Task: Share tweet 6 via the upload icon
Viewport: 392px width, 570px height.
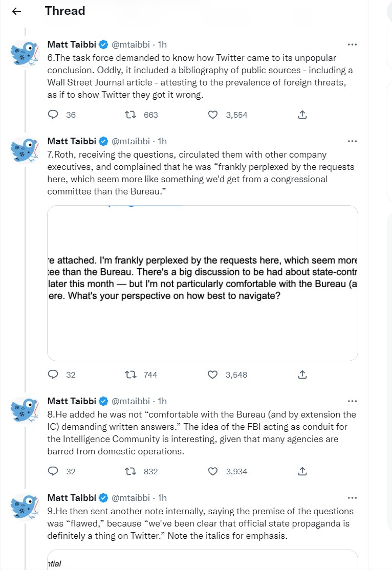Action: [x=302, y=115]
